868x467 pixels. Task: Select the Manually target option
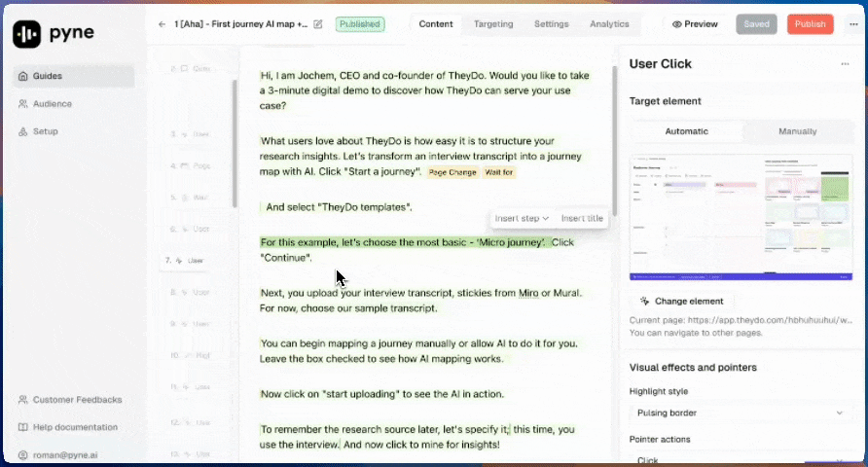coord(797,131)
